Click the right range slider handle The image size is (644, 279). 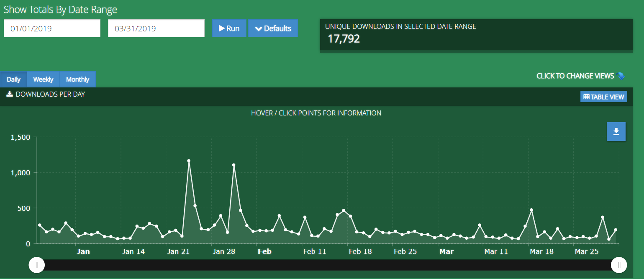point(619,265)
